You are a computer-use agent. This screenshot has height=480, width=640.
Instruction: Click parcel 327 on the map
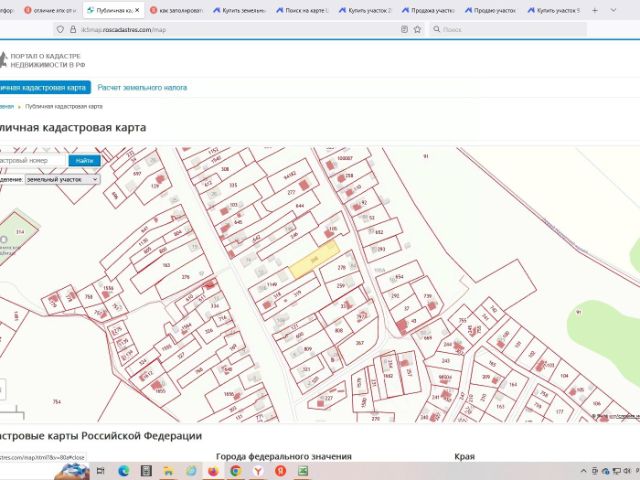[x=181, y=356]
